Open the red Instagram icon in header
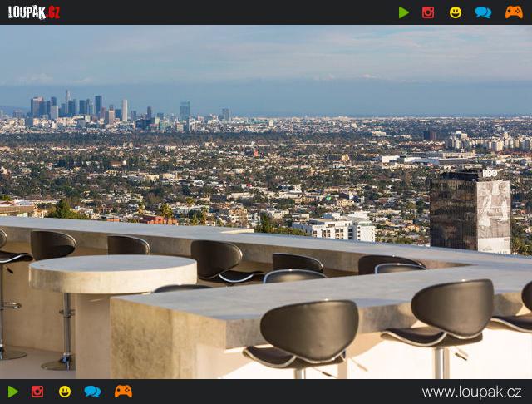This screenshot has width=532, height=404. pyautogui.click(x=428, y=12)
